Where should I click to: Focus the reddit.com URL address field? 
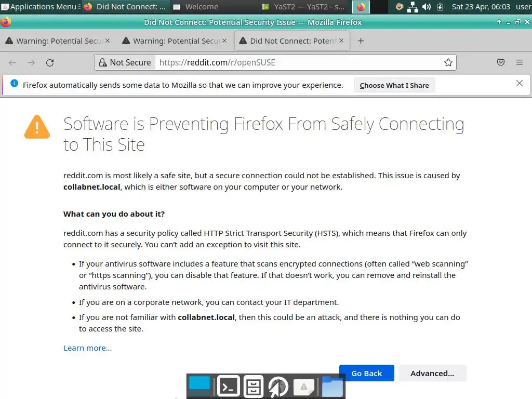(x=296, y=63)
